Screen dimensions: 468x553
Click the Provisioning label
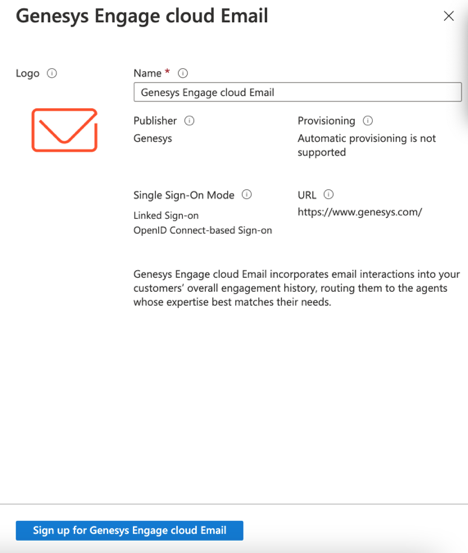[x=326, y=121]
